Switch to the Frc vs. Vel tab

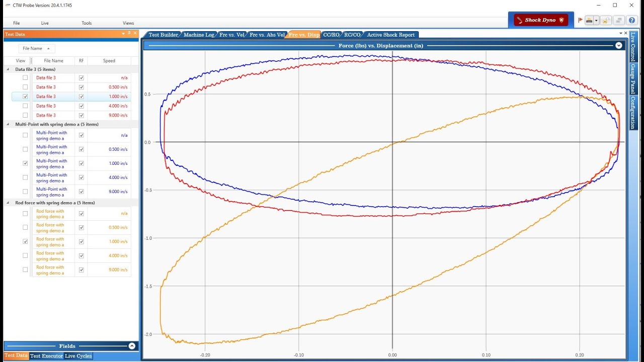pos(231,35)
